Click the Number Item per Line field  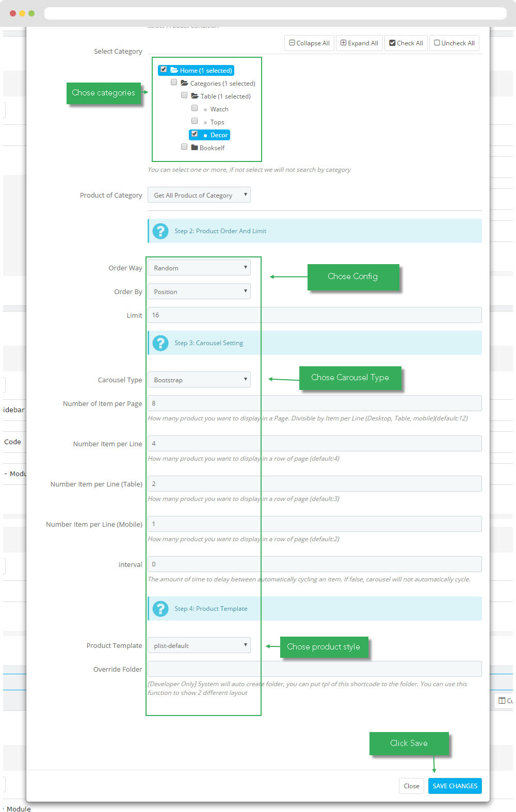[315, 444]
